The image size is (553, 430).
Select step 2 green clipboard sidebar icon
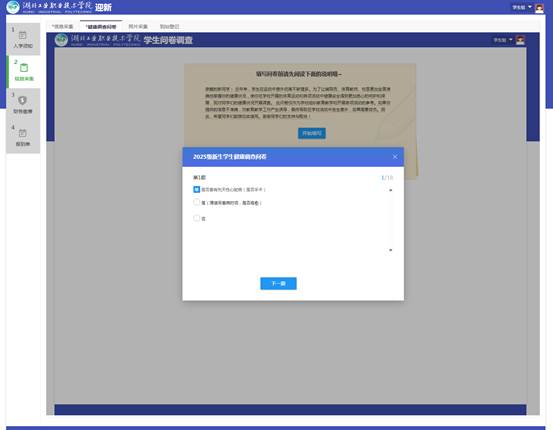[24, 67]
